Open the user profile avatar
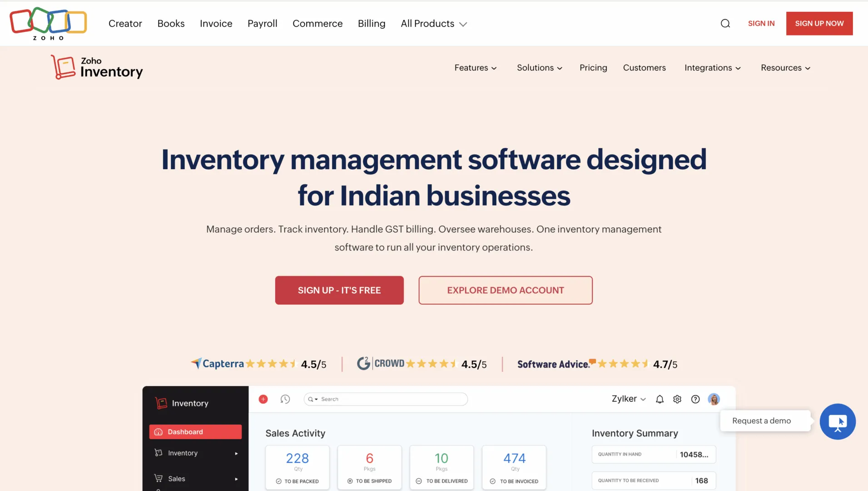868x491 pixels. click(714, 399)
